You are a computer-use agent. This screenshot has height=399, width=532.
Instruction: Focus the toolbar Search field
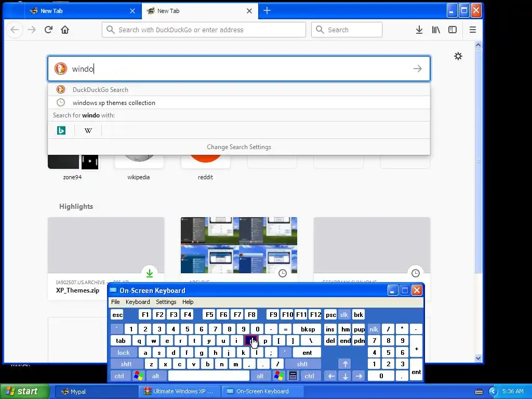(347, 30)
